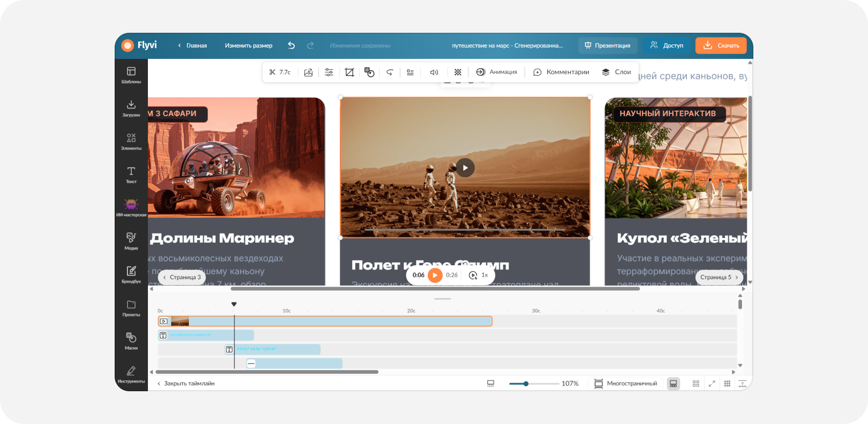This screenshot has height=424, width=868.
Task: Click the rotate/flip arrow icon in toolbar
Action: pos(389,72)
